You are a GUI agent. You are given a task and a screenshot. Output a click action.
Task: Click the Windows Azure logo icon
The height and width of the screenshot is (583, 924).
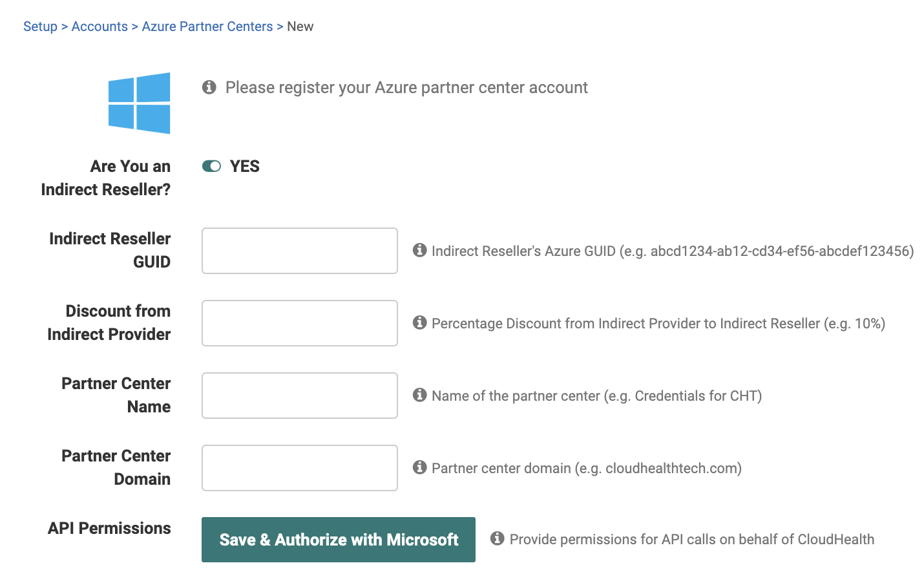139,103
